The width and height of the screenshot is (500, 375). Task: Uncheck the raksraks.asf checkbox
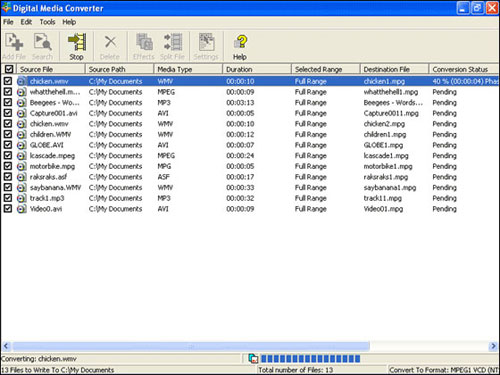(8, 177)
